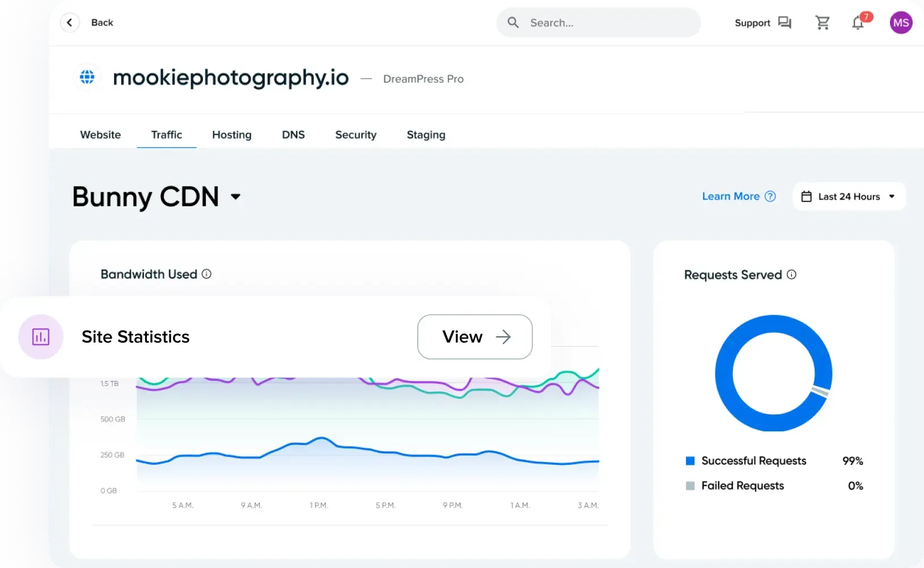Click the search magnifier icon
Screen dimensions: 924x568
tap(513, 23)
